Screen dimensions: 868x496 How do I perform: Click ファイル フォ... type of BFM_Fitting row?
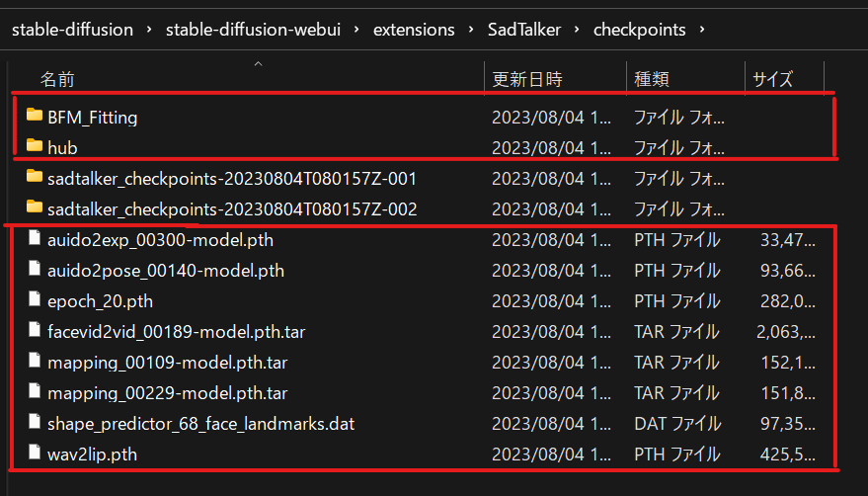(x=679, y=118)
